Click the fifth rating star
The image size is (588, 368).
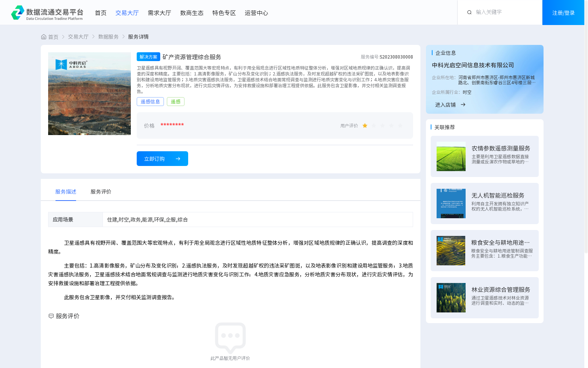click(400, 125)
